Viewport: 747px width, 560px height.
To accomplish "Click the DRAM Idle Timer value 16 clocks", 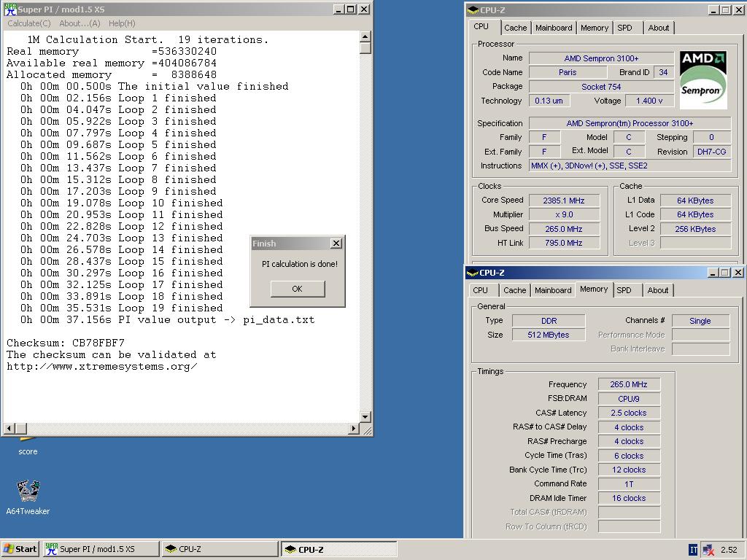I will [629, 498].
